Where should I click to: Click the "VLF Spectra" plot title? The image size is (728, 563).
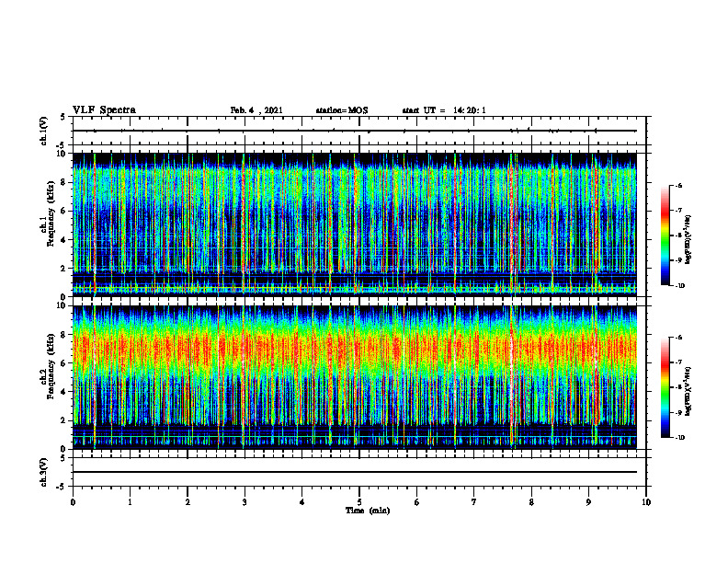click(x=105, y=110)
